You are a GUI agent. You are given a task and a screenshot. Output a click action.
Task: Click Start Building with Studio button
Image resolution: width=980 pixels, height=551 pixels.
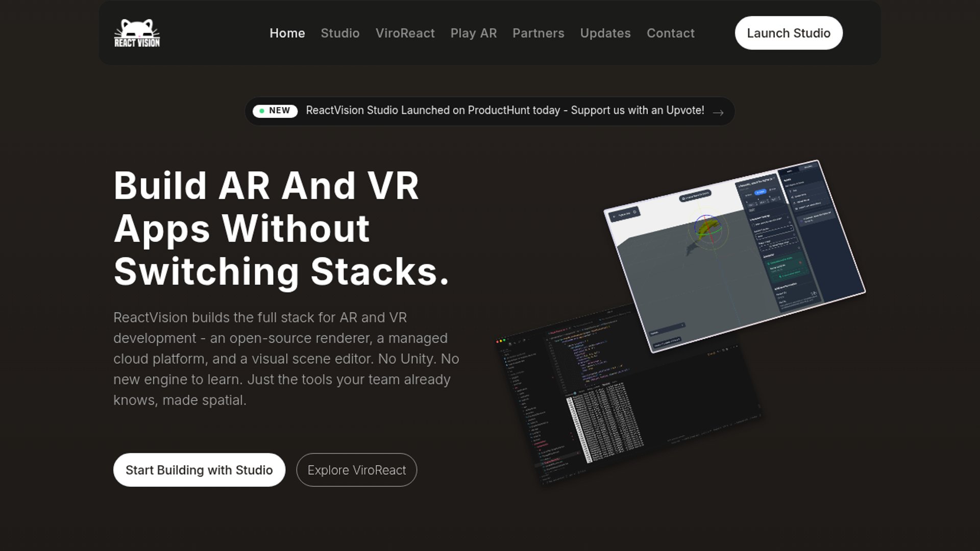199,470
